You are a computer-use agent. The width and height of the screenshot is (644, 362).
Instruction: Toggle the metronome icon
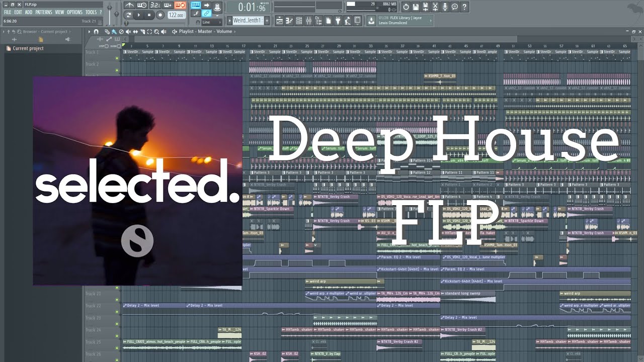click(x=129, y=6)
